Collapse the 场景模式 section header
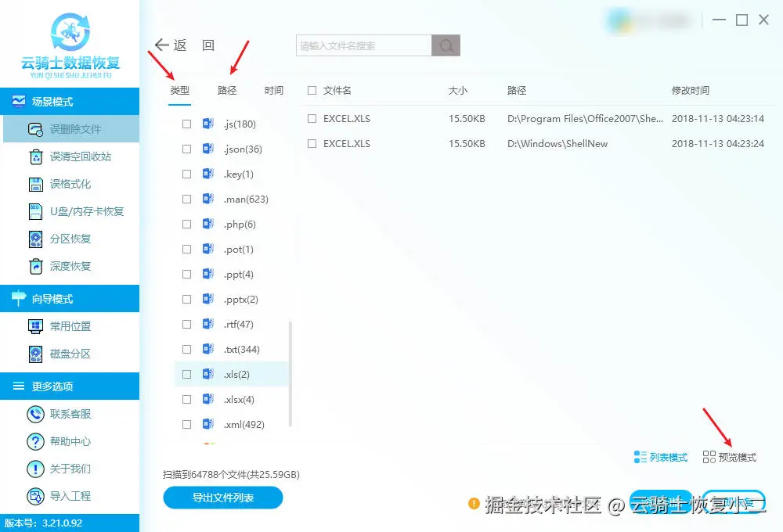Viewport: 783px width, 532px height. tap(70, 101)
